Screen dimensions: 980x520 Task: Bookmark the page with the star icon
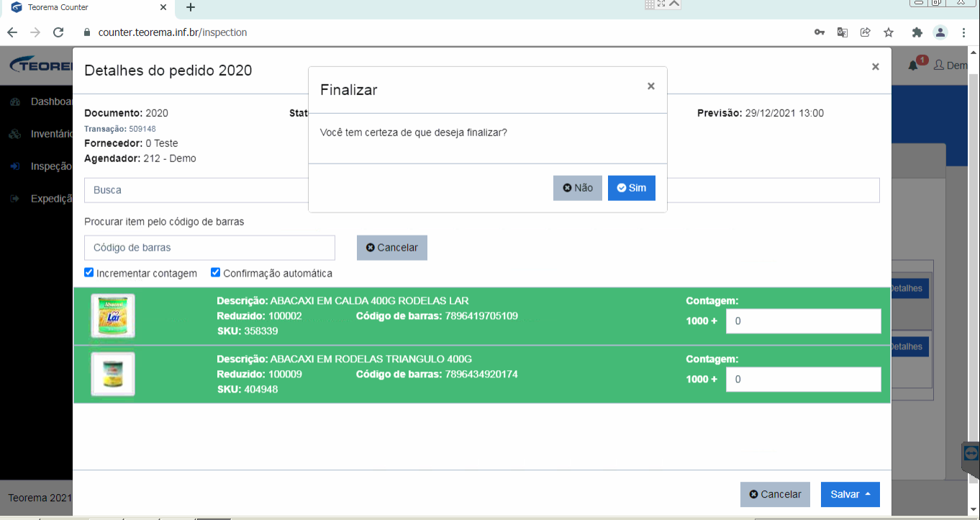(x=889, y=32)
